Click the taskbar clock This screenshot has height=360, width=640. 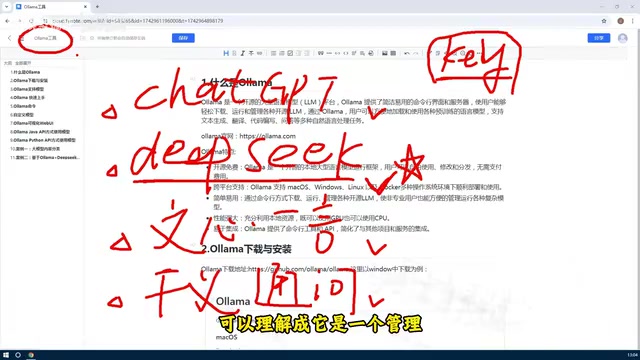click(x=632, y=355)
